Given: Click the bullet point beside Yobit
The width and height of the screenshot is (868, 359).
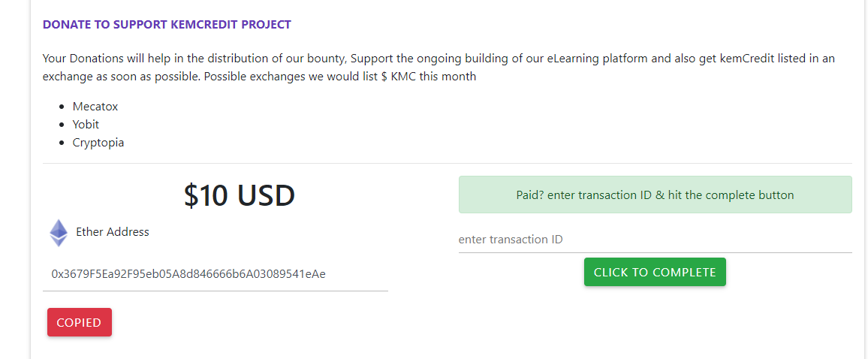Looking at the screenshot, I should point(62,125).
